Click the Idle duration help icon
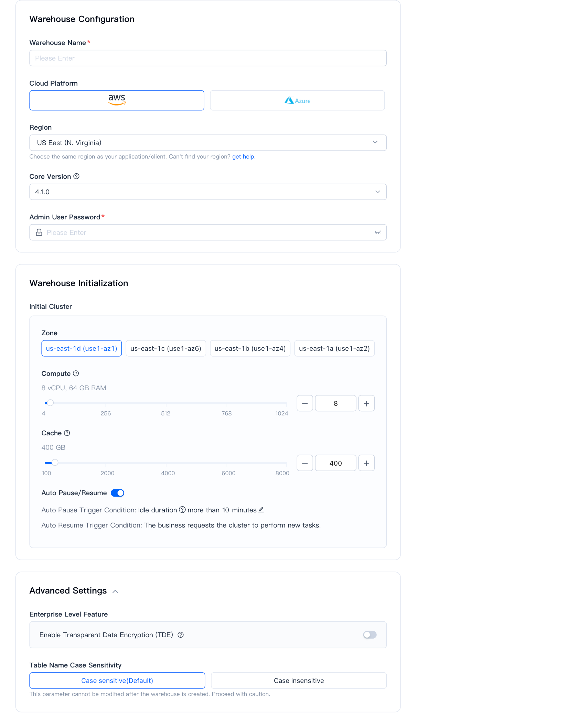578x728 pixels. pyautogui.click(x=183, y=510)
